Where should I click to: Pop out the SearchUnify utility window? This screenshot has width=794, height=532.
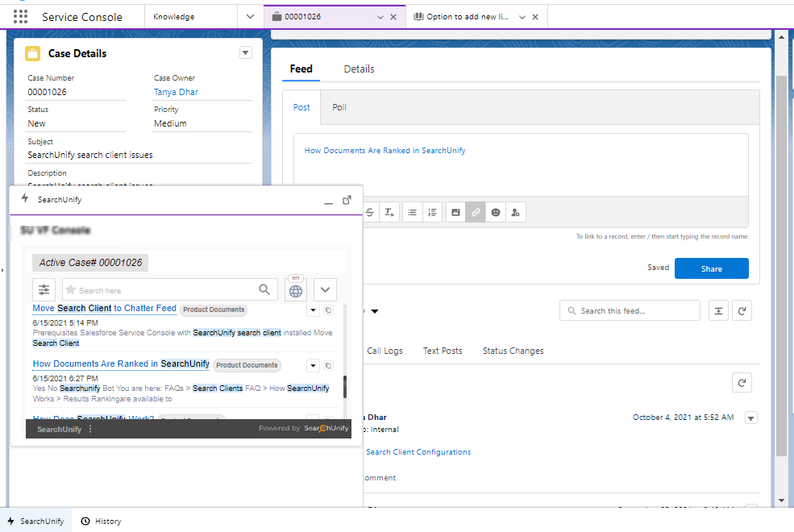coord(347,200)
